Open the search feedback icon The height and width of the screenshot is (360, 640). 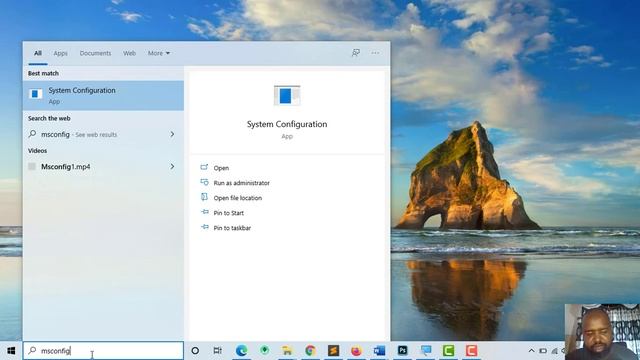pos(356,53)
